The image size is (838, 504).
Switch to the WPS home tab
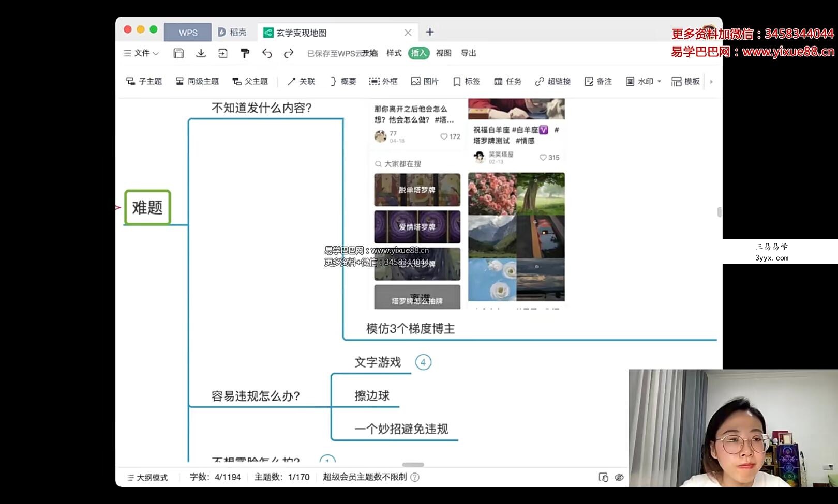(x=188, y=32)
